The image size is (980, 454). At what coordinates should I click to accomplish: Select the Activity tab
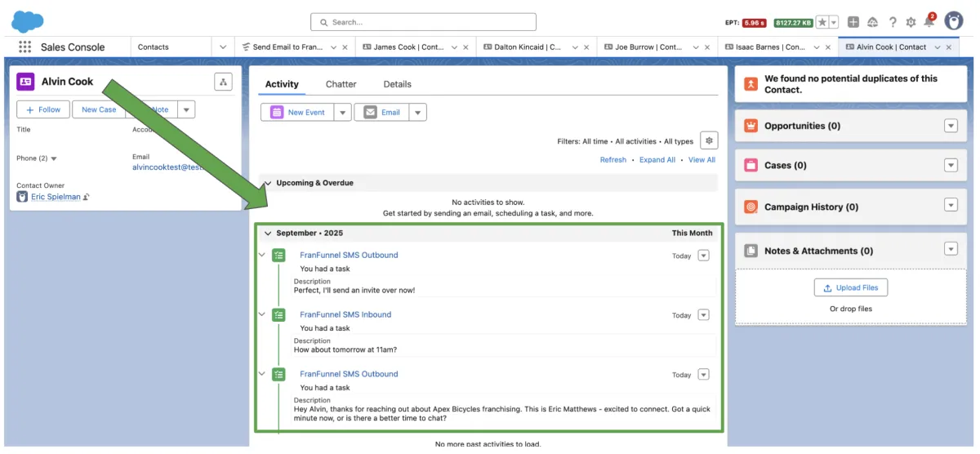(282, 84)
